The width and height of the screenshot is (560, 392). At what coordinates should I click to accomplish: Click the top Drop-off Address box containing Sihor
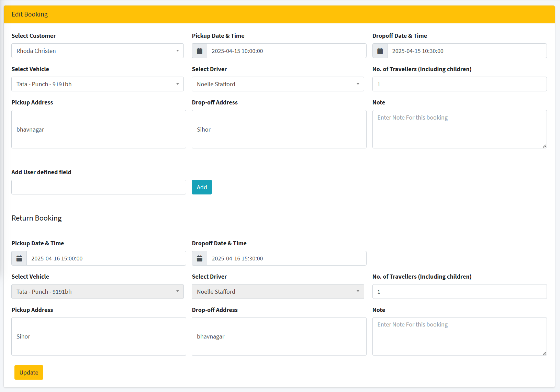click(x=279, y=129)
